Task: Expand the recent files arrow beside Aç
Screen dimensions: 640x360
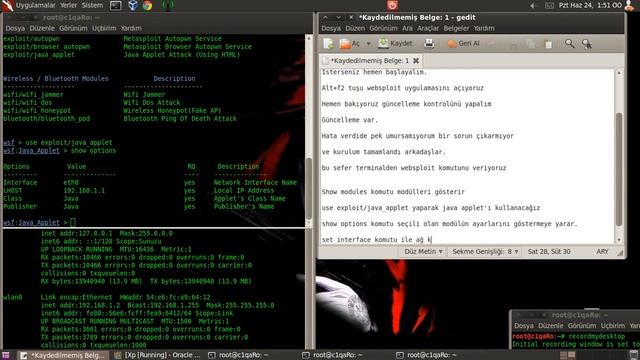Action: [x=369, y=44]
